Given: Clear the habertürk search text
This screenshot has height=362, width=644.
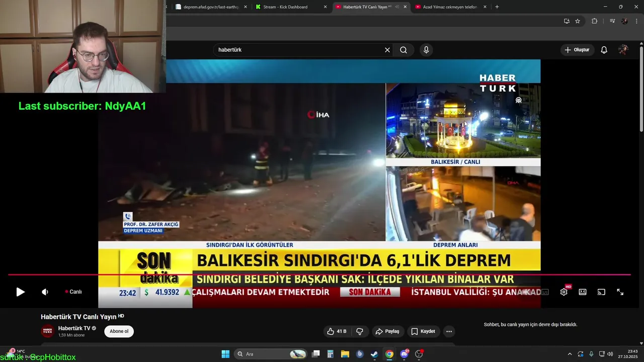Looking at the screenshot, I should [x=387, y=50].
